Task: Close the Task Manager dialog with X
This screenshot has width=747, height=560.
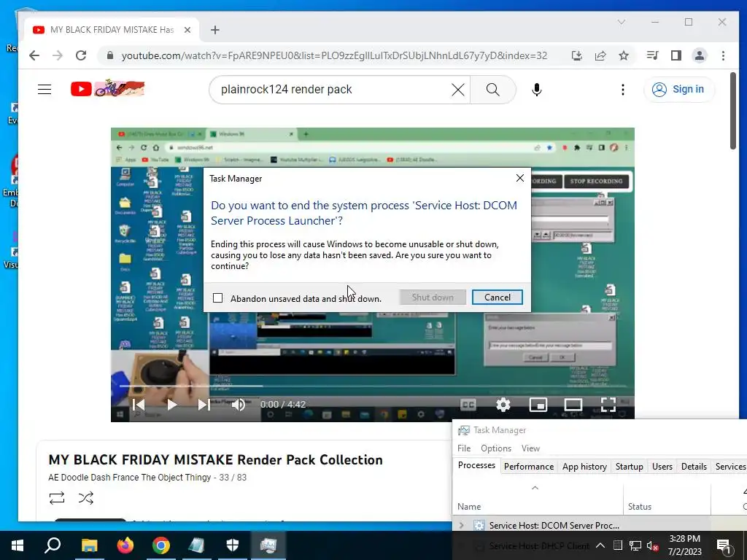Action: tap(519, 178)
